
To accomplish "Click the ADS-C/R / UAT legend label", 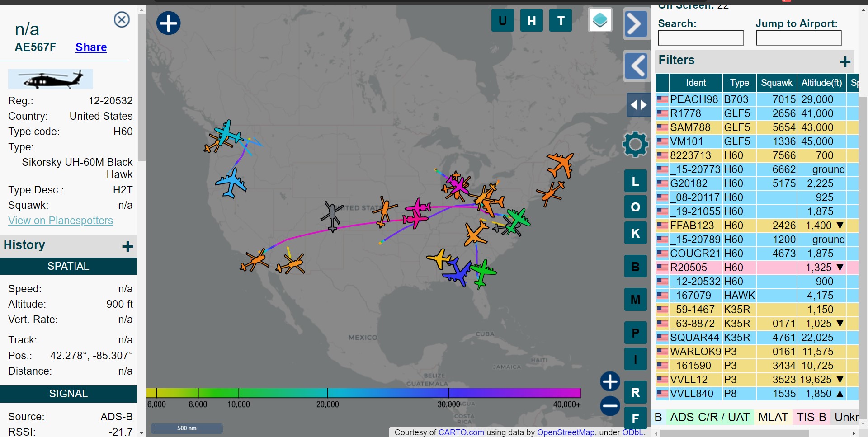I will (710, 417).
